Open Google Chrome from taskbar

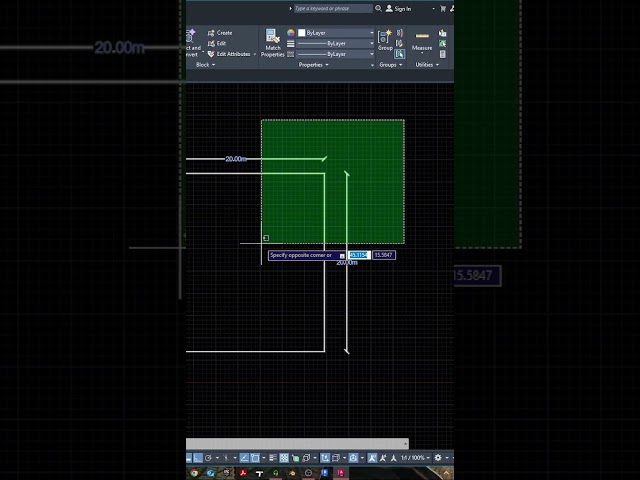[194, 473]
